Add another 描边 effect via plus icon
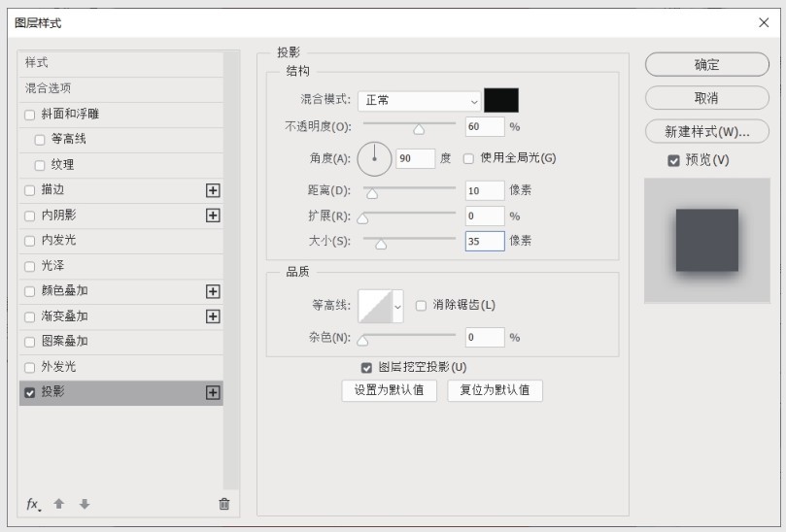The width and height of the screenshot is (786, 532). 213,190
